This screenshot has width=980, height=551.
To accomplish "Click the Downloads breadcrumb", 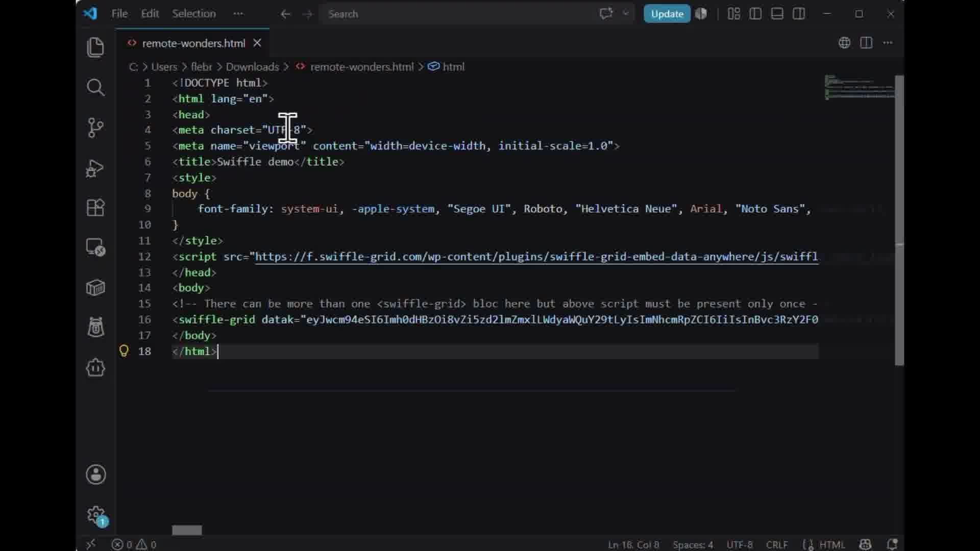I will point(253,67).
